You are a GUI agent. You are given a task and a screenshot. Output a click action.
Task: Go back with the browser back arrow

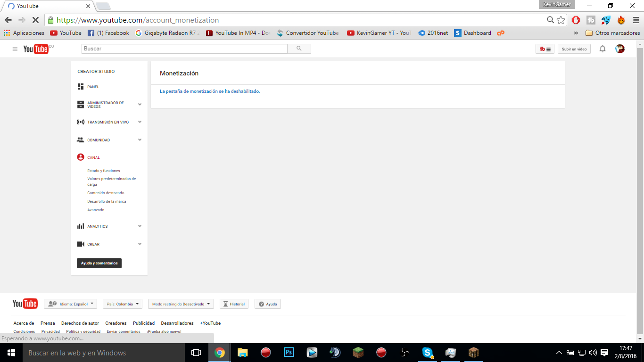click(x=8, y=20)
